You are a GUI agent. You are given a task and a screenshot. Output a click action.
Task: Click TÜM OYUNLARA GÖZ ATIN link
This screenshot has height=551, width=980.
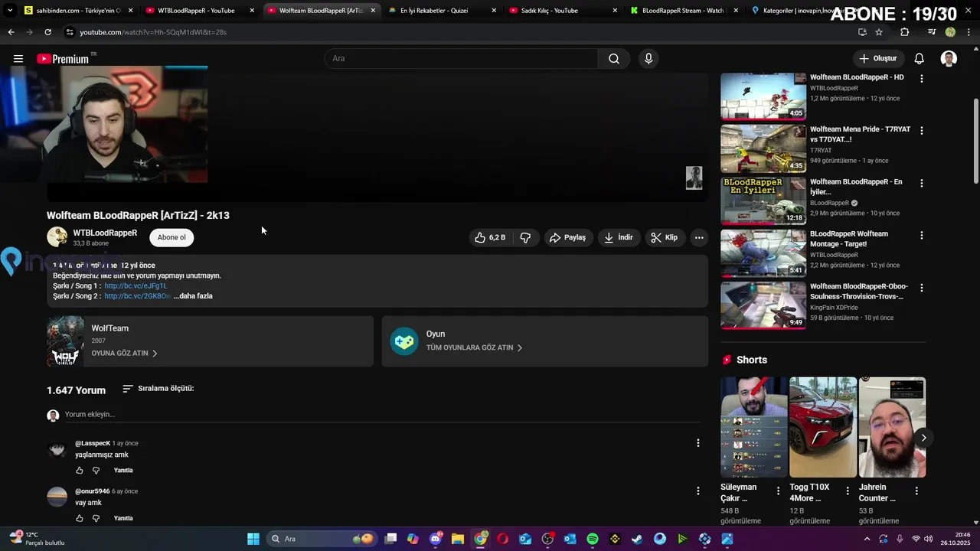474,347
